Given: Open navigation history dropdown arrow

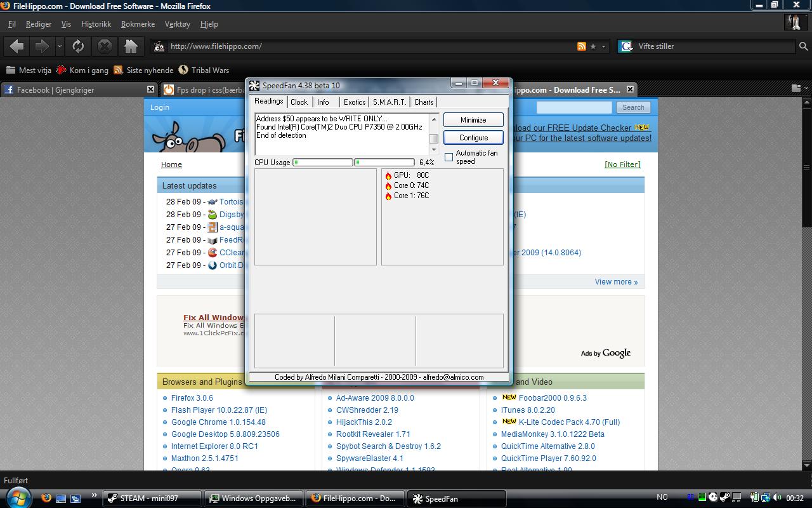Looking at the screenshot, I should [59, 46].
